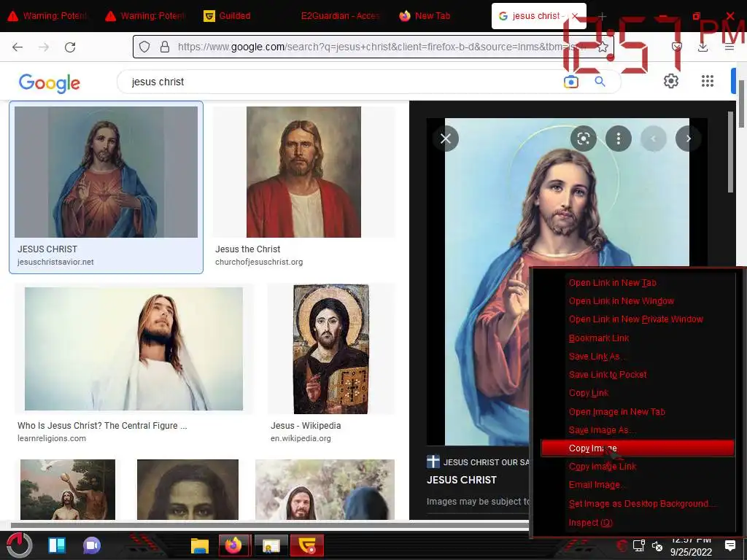Open File Explorer folder on taskbar
The width and height of the screenshot is (747, 560).
point(200,545)
